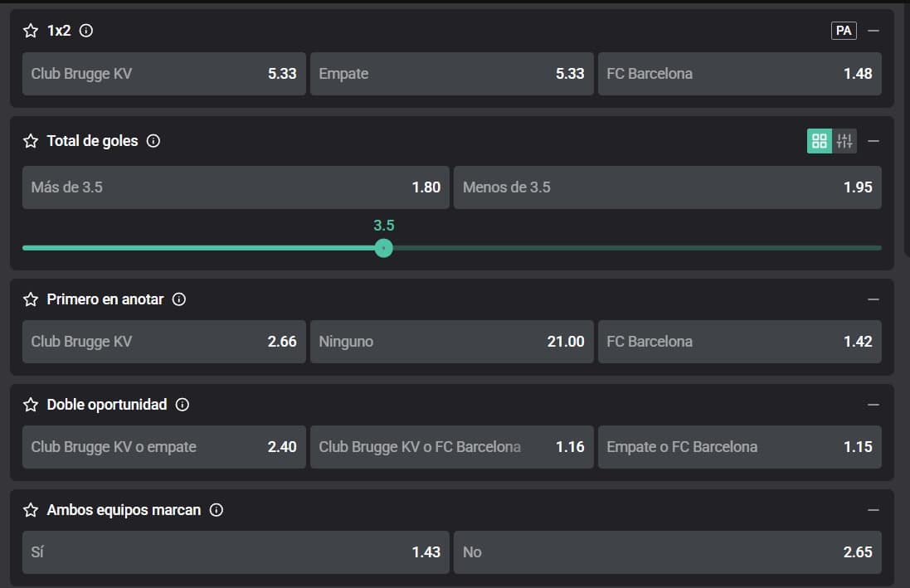
Task: Collapse the 1x2 market section
Action: [873, 31]
